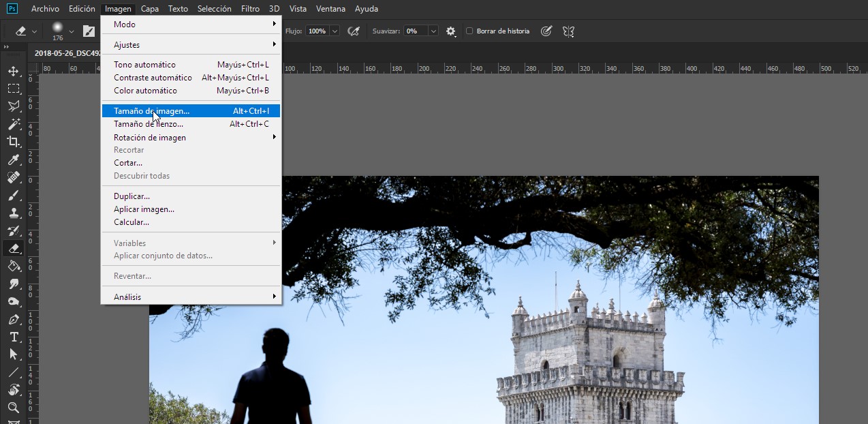Click Color automático in the menu
The image size is (868, 424).
pyautogui.click(x=145, y=91)
